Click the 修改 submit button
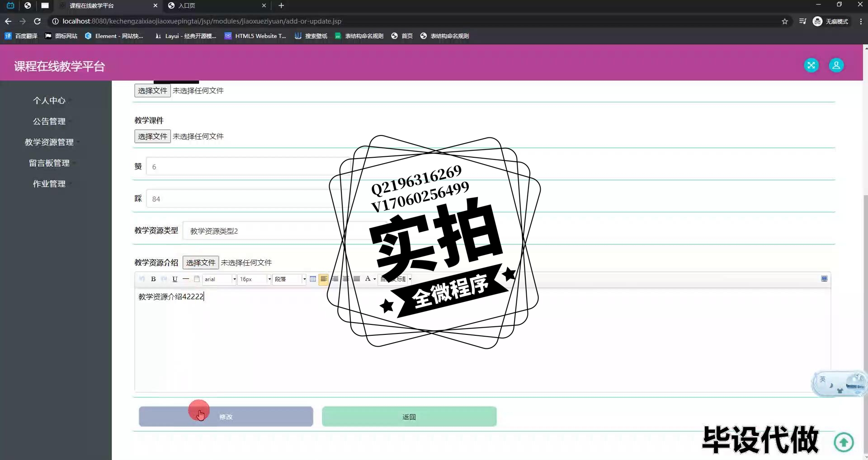The image size is (868, 460). tap(226, 417)
